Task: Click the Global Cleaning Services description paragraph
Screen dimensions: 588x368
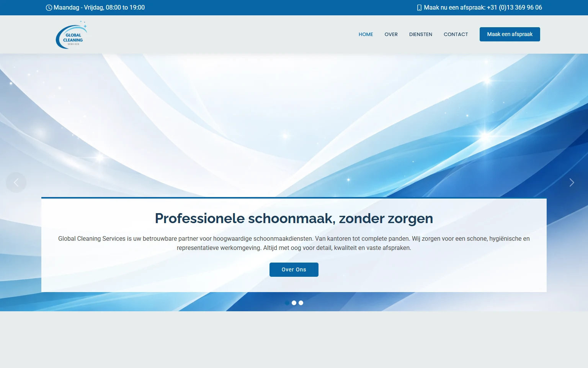Action: tap(294, 243)
